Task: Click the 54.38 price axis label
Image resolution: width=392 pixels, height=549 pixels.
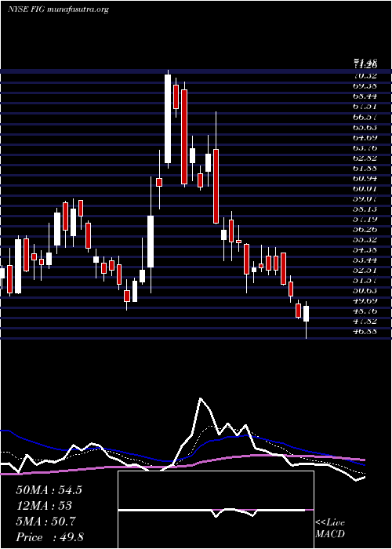Action: point(365,250)
